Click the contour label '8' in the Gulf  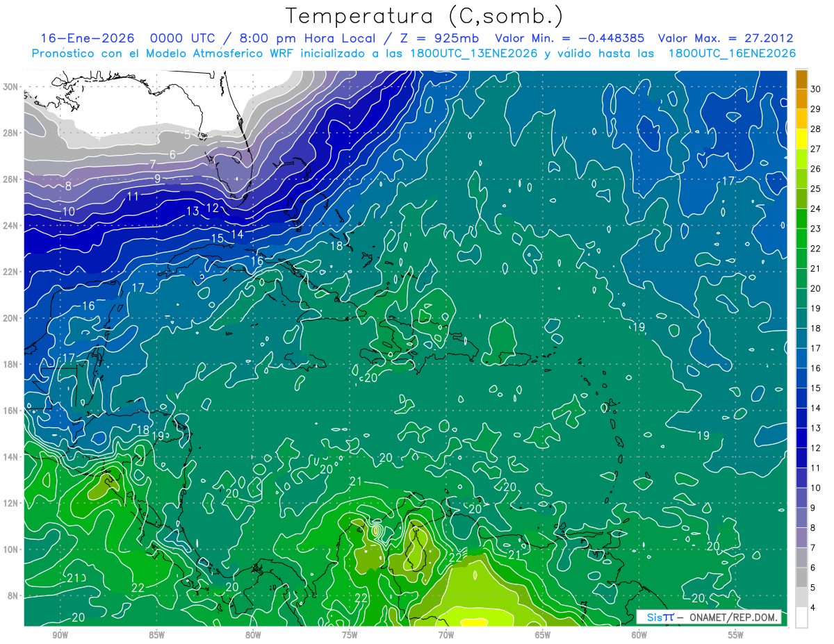[68, 186]
